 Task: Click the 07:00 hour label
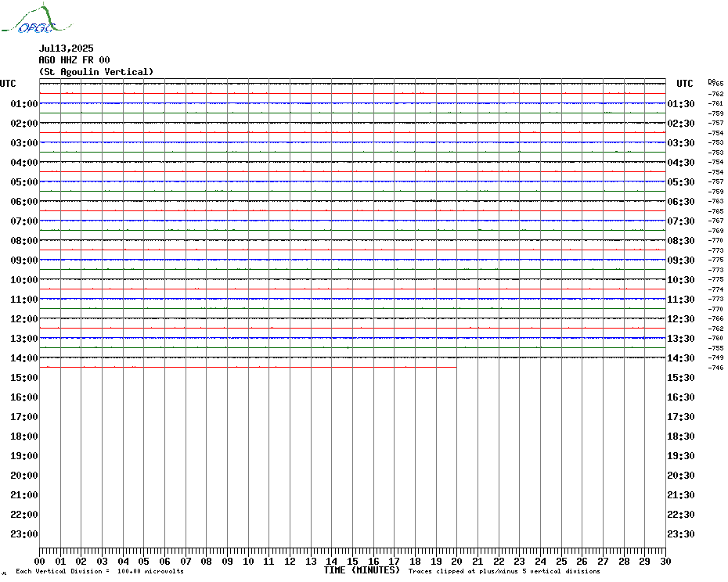[x=24, y=221]
